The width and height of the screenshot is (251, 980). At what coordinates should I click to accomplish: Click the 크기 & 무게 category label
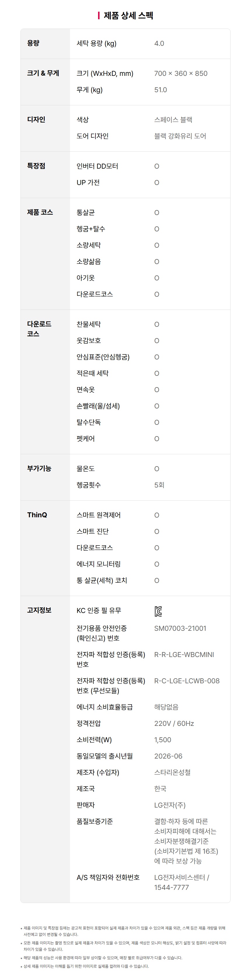coord(43,73)
